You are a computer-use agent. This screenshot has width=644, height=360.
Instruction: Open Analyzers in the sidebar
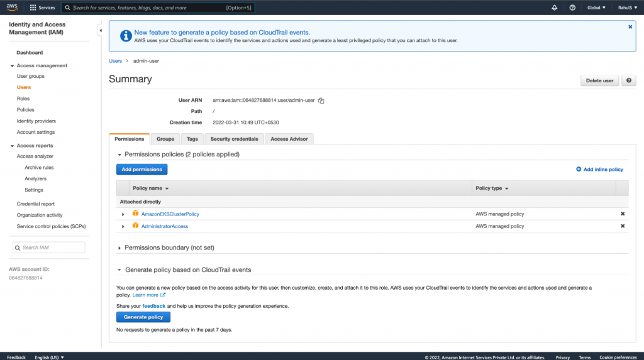(x=35, y=178)
